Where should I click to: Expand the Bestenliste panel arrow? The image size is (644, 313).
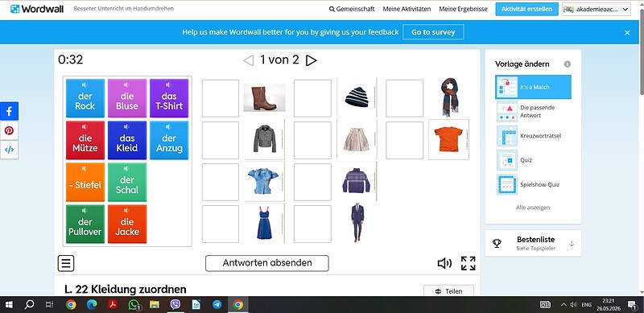click(x=572, y=244)
